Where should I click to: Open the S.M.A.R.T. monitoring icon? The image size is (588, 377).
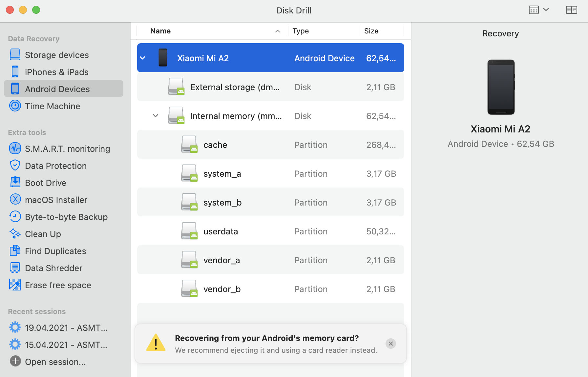click(x=15, y=149)
